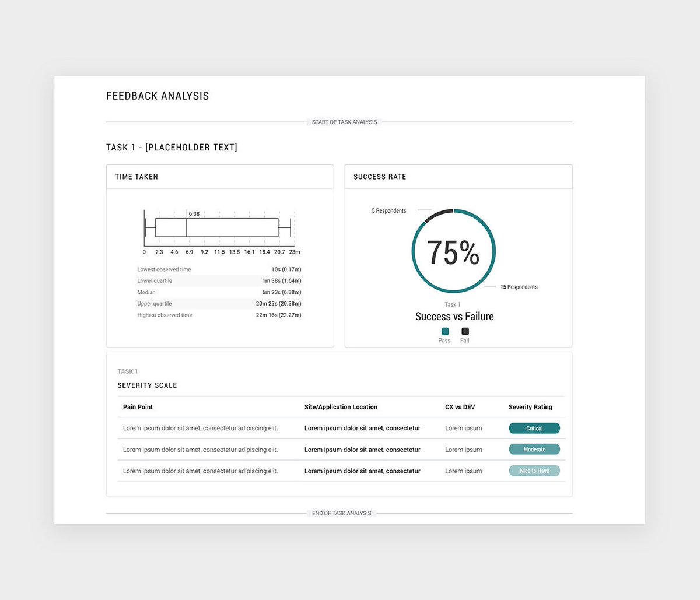Switch to the SUCCESS RATE panel header
Viewport: 700px width, 600px height.
click(380, 177)
